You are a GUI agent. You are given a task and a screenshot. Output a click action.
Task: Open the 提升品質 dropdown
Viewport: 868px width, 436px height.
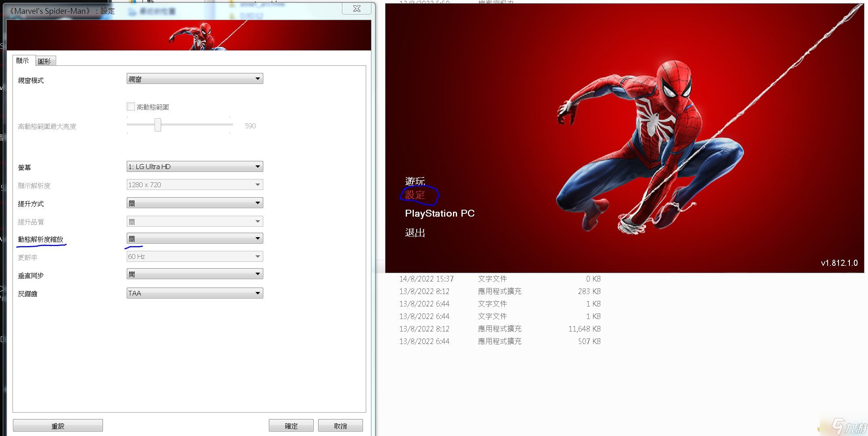tap(195, 221)
